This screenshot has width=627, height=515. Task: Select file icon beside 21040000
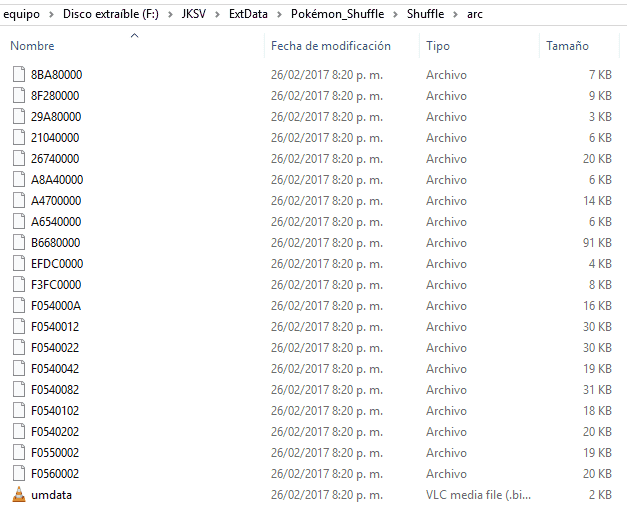[x=19, y=138]
